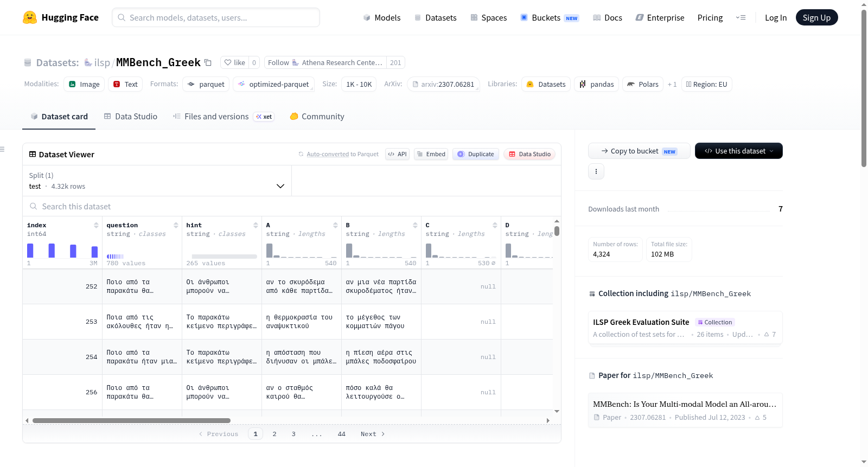The width and height of the screenshot is (868, 467).
Task: Open Models in the top navigation
Action: click(x=381, y=17)
